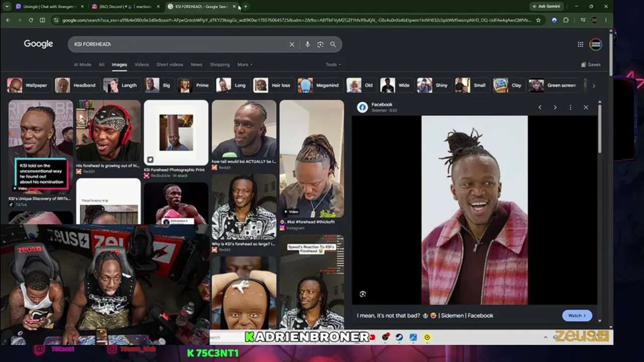The image size is (644, 362).
Task: Filter images by Shiny chip
Action: pyautogui.click(x=433, y=85)
